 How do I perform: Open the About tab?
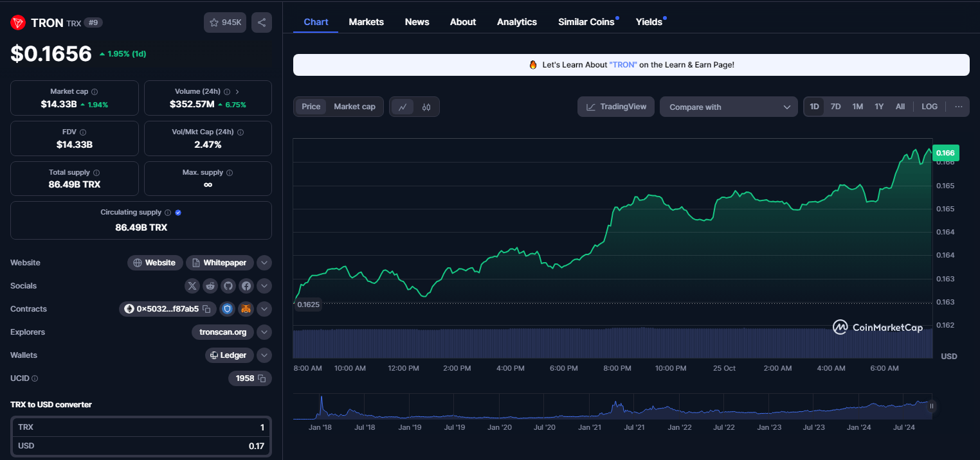pos(463,22)
